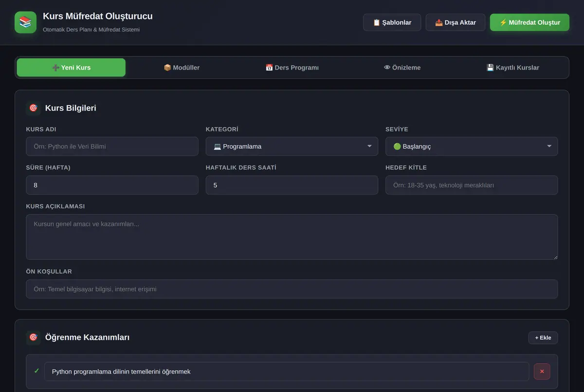Click the Süre (Hafta) field showing 8
The image size is (584, 392).
[112, 185]
